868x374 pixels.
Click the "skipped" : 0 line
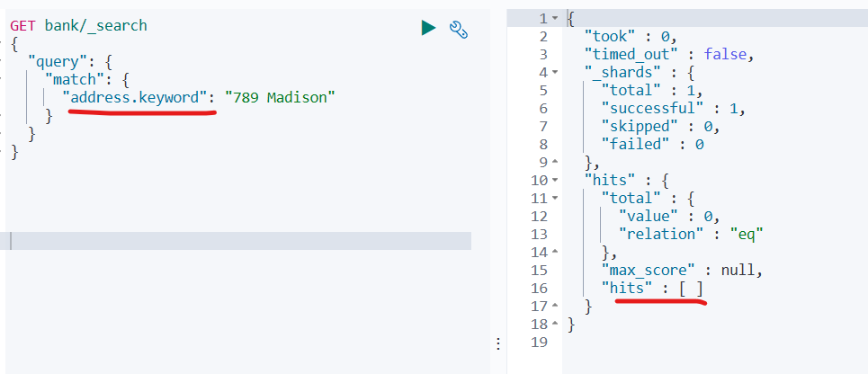[x=660, y=127]
